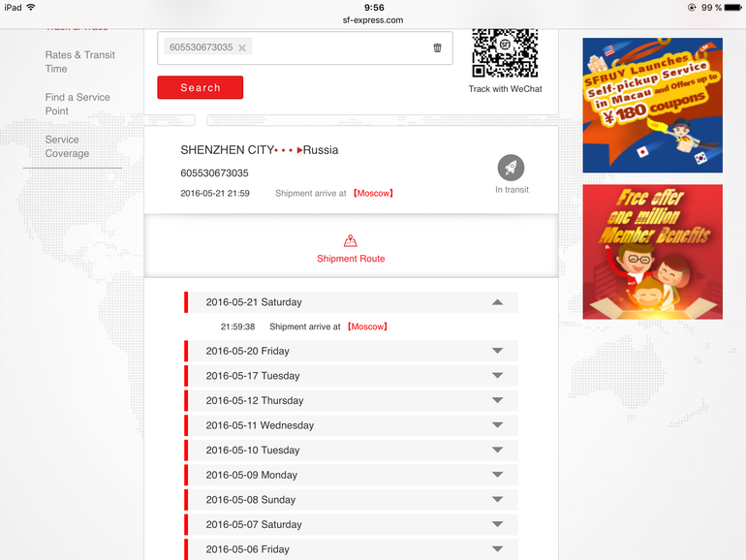Open the SFBUY Macau coupons ad banner
Image resolution: width=746 pixels, height=560 pixels.
click(652, 106)
